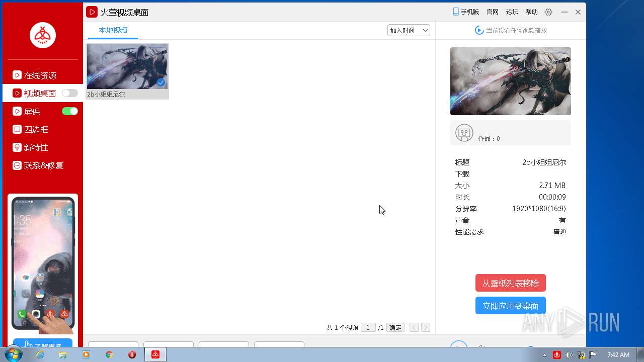Click 00:00:09 duration value
644x362 pixels.
click(552, 197)
